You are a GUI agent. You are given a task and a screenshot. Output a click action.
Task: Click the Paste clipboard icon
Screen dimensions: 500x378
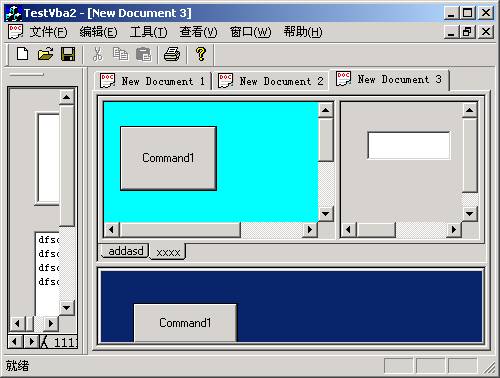point(144,54)
